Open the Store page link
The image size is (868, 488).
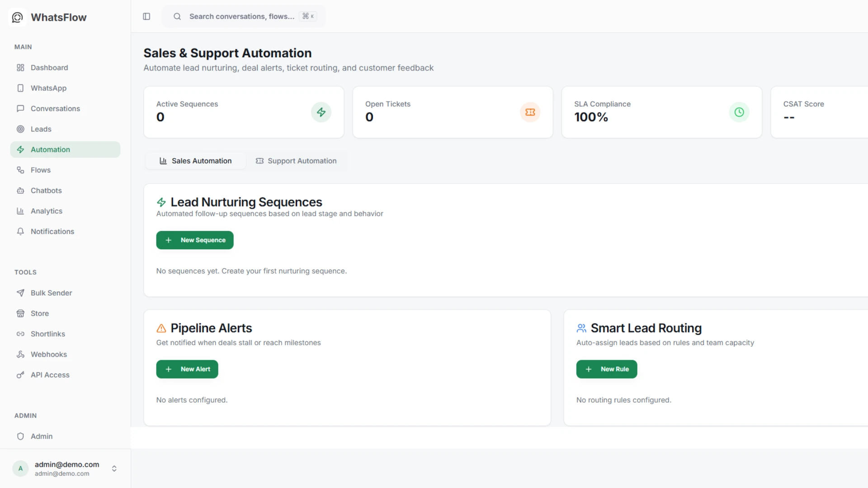[x=65, y=314]
